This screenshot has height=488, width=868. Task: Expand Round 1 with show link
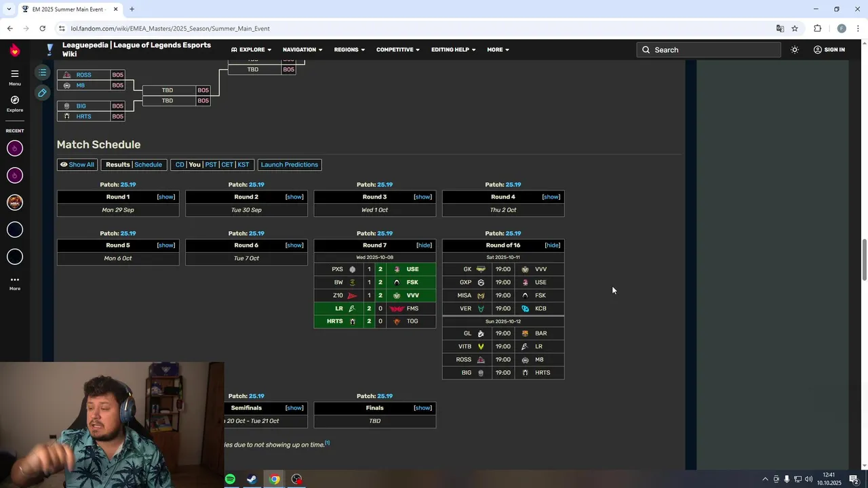coord(166,197)
